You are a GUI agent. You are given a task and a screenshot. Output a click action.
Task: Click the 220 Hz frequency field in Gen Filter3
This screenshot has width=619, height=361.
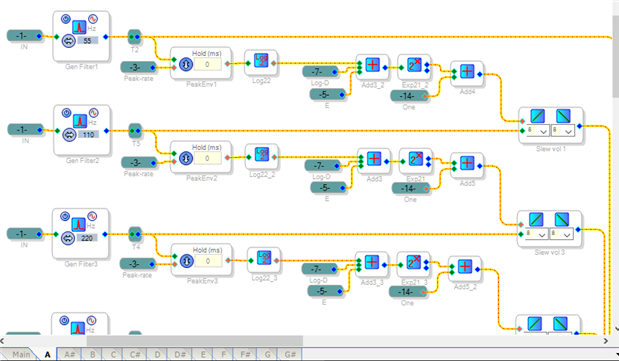[x=87, y=238]
